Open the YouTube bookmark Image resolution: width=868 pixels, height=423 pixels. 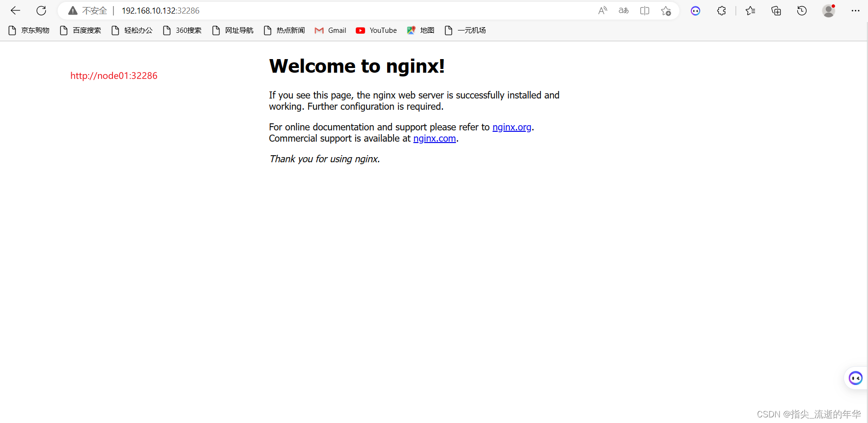[x=376, y=30]
